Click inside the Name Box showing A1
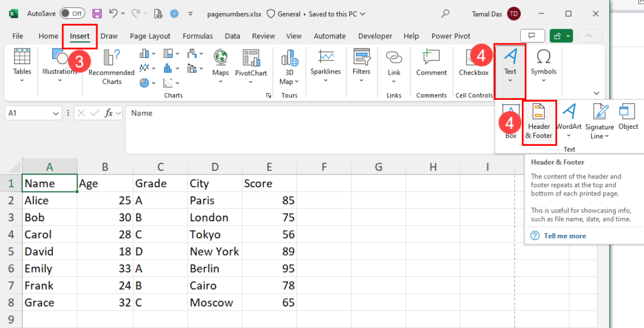 pos(29,113)
